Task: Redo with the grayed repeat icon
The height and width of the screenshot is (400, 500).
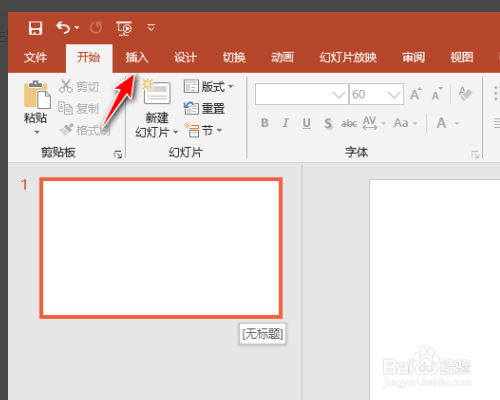Action: click(x=96, y=28)
